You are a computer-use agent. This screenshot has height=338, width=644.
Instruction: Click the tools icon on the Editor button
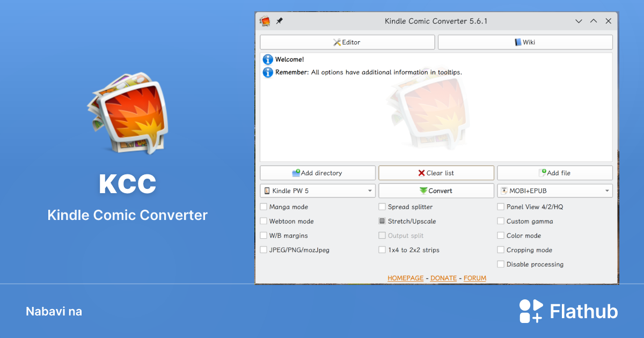[x=336, y=42]
